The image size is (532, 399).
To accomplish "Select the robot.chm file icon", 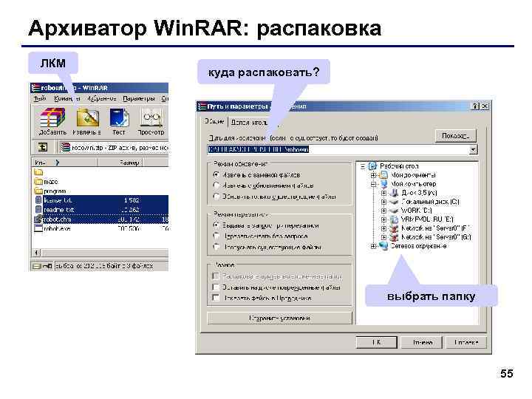I will coord(38,219).
